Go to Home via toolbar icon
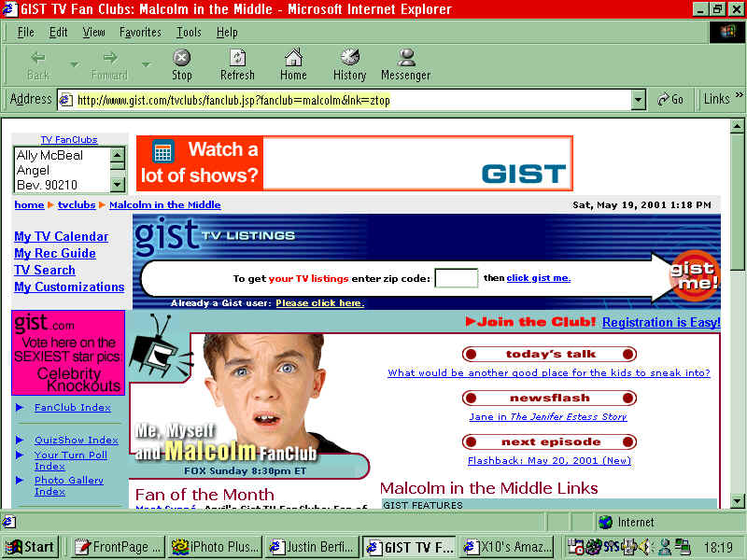Image resolution: width=747 pixels, height=560 pixels. click(x=293, y=64)
